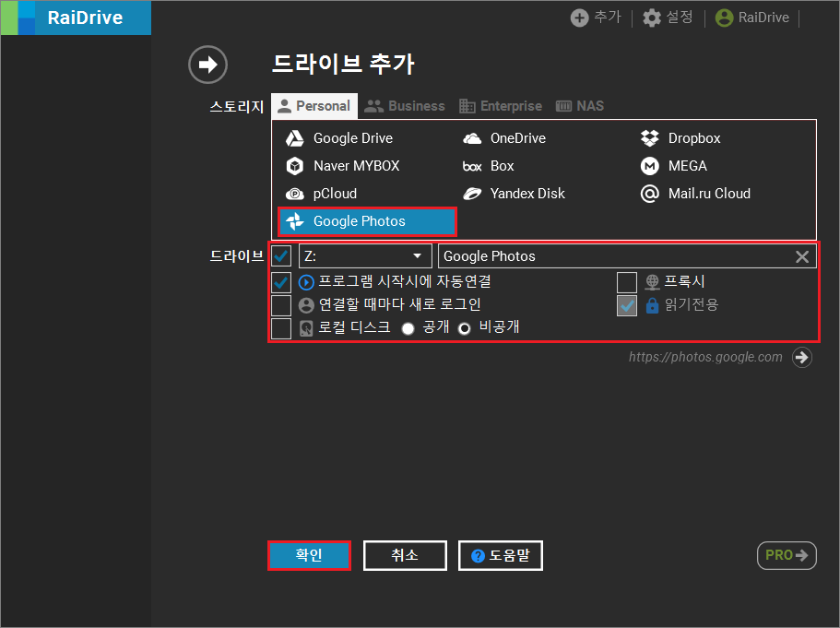Click the 로컬 디스크 label text

[x=355, y=328]
